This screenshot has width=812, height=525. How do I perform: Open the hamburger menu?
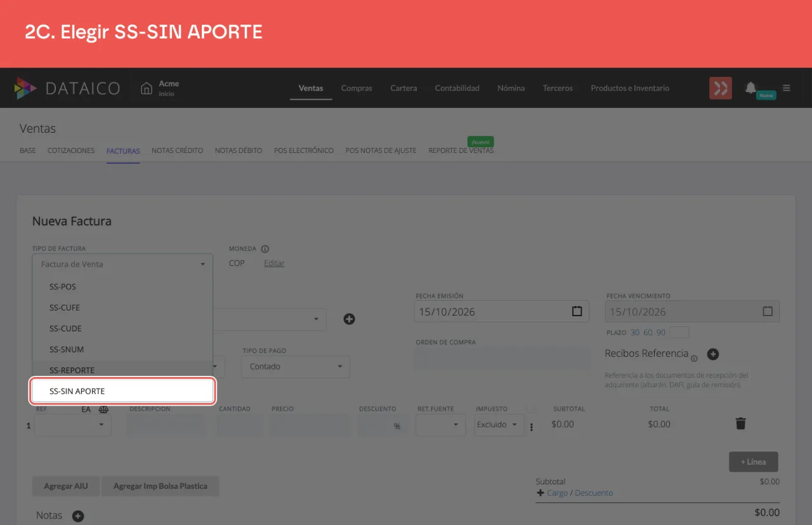pyautogui.click(x=787, y=88)
